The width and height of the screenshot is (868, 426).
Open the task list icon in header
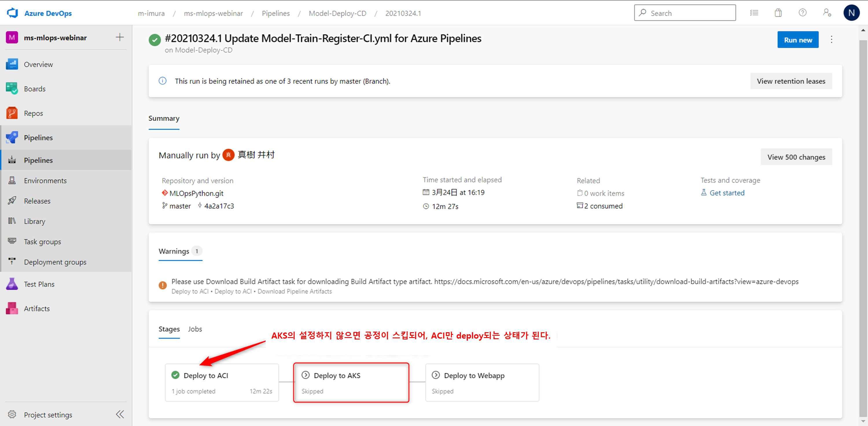point(754,13)
